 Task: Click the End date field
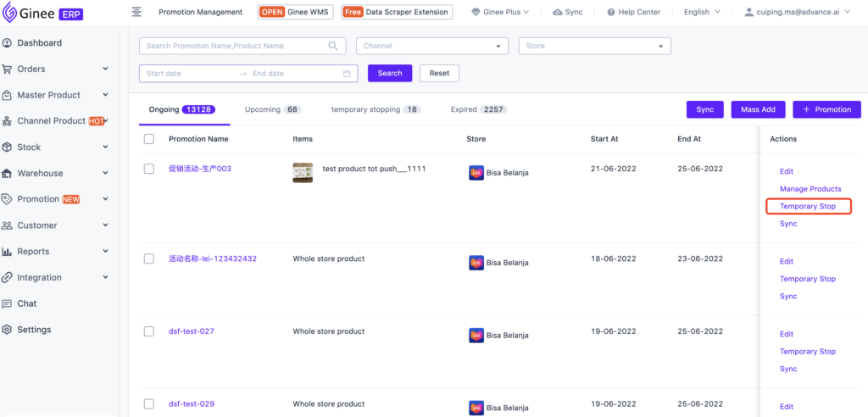[293, 74]
